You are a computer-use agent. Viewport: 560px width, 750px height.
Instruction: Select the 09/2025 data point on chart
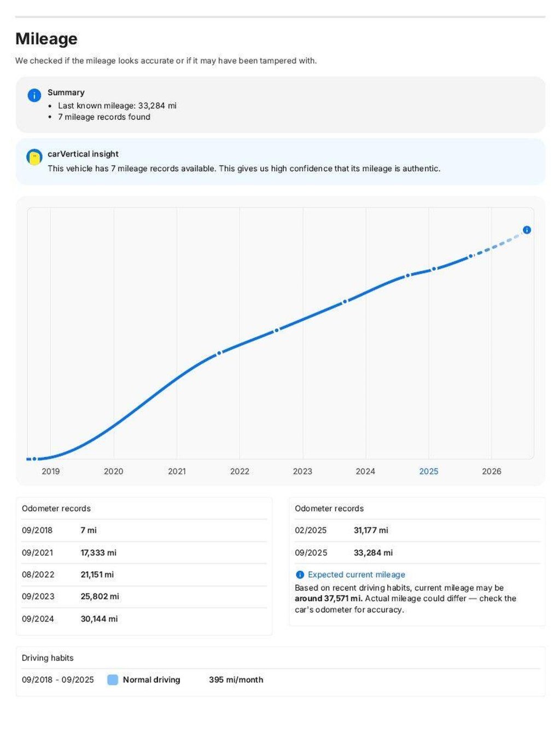tap(470, 256)
